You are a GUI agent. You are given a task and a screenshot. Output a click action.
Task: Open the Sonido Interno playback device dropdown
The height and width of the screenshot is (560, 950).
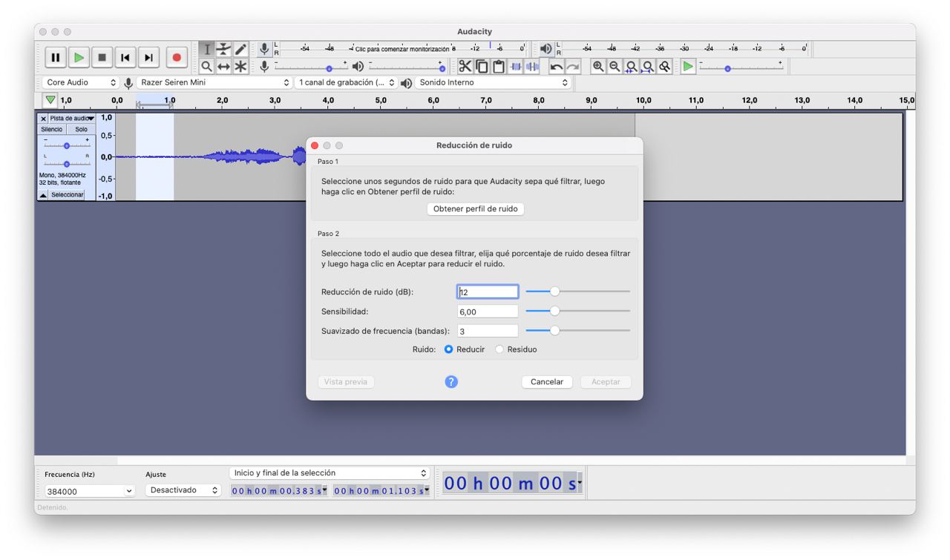493,83
